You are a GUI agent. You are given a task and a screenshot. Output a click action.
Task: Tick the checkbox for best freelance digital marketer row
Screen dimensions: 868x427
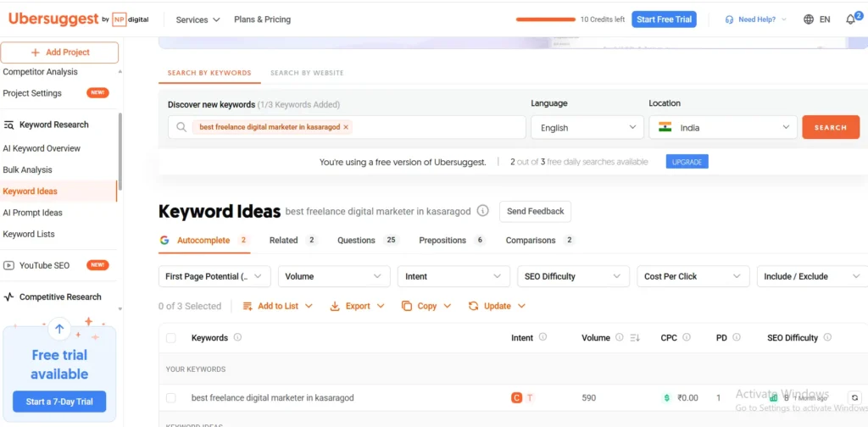(x=171, y=397)
